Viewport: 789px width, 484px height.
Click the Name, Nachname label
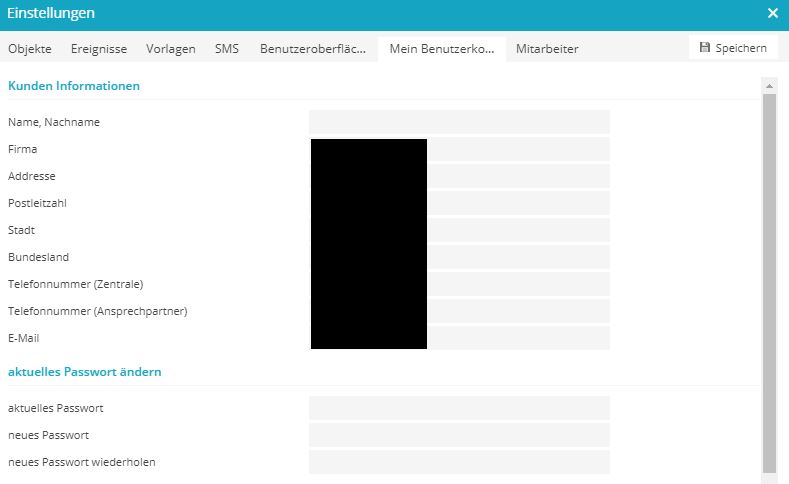(x=54, y=122)
